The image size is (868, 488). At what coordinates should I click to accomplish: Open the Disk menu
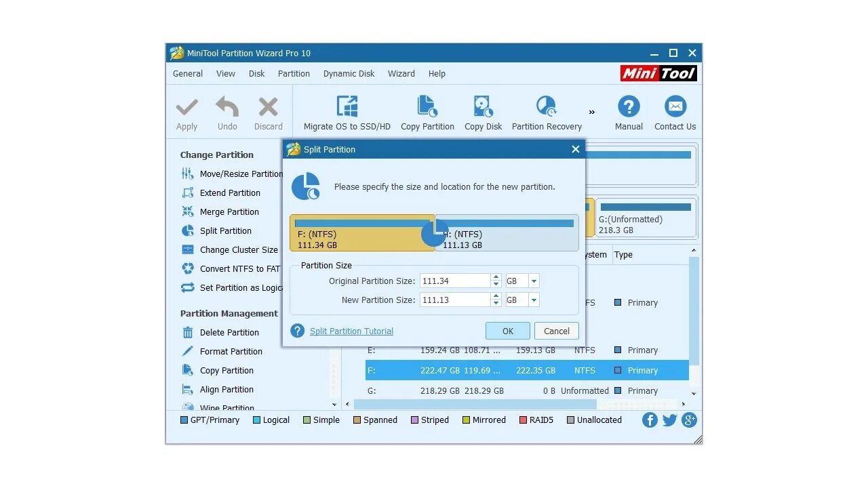click(257, 74)
